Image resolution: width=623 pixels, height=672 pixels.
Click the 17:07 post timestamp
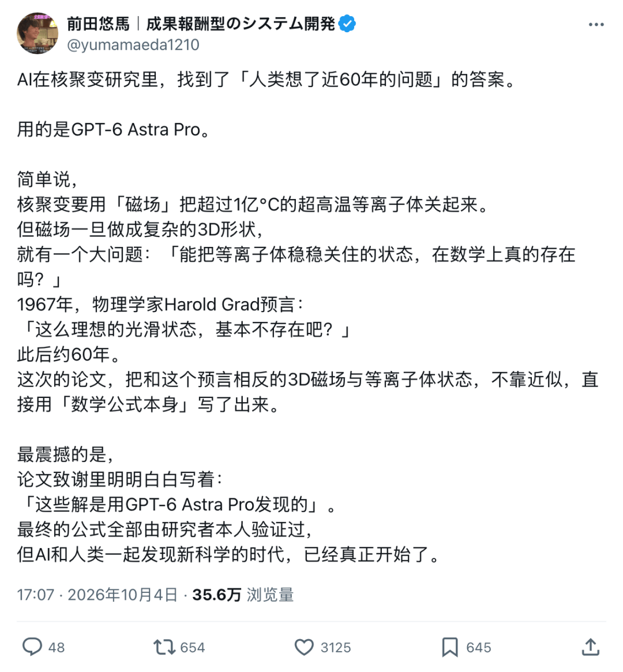click(x=36, y=595)
